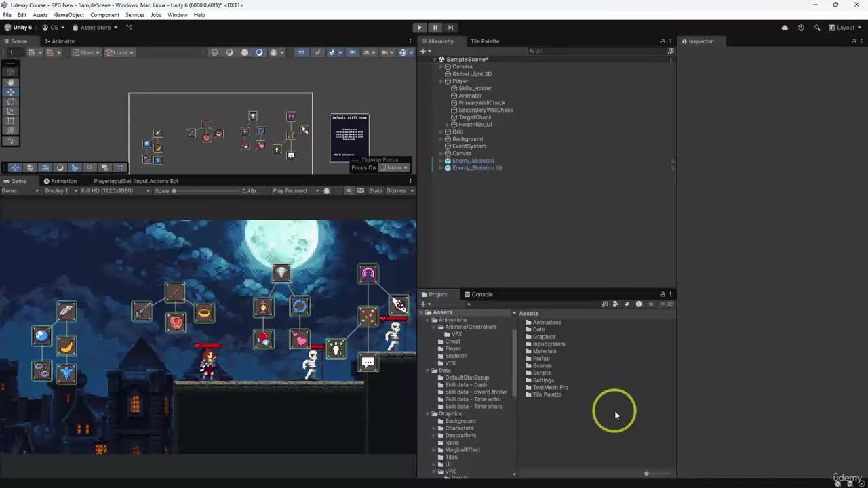Toggle Stats in Game view
868x488 pixels.
[x=376, y=191]
